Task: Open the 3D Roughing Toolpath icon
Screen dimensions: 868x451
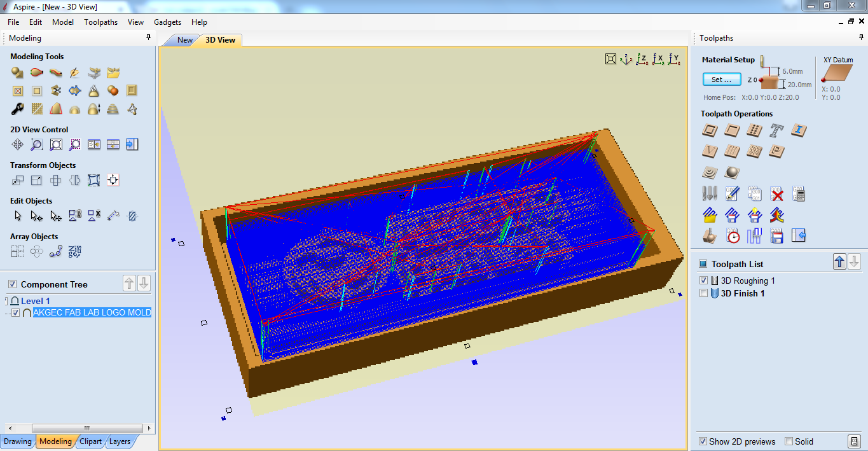Action: click(710, 172)
